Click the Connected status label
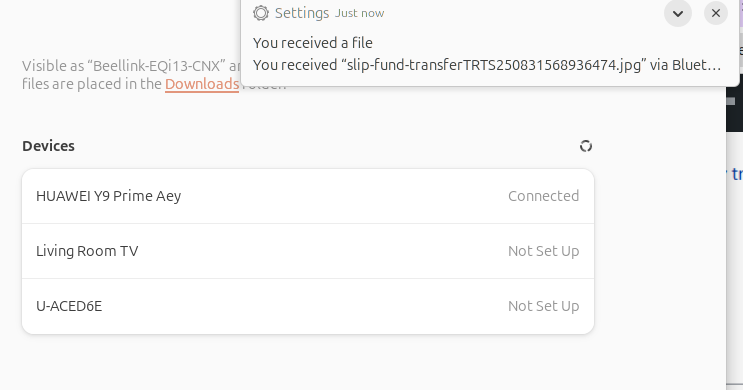The width and height of the screenshot is (743, 390). tap(544, 196)
